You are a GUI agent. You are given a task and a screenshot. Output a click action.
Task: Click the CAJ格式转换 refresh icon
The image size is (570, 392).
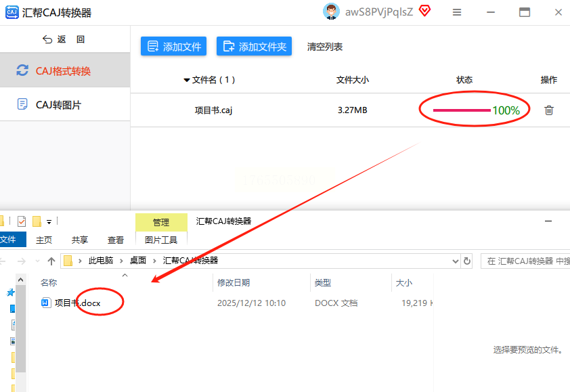click(x=22, y=70)
